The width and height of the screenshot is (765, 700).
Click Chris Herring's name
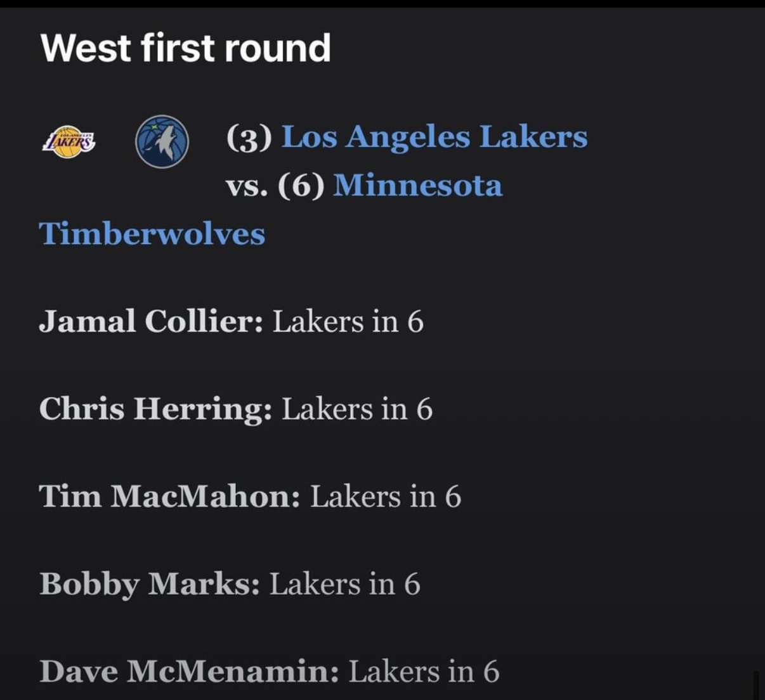tap(155, 408)
